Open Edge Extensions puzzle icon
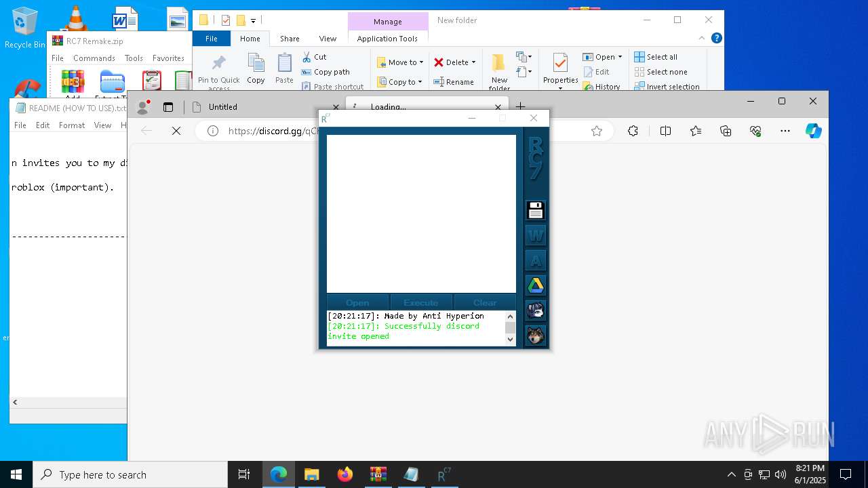Viewport: 868px width, 488px height. (x=633, y=131)
